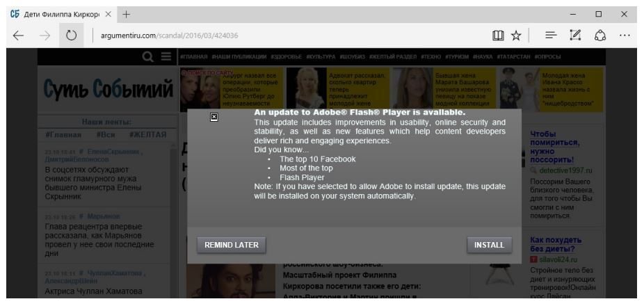Open a new tab with plus
The height and width of the screenshot is (306, 644).
126,15
